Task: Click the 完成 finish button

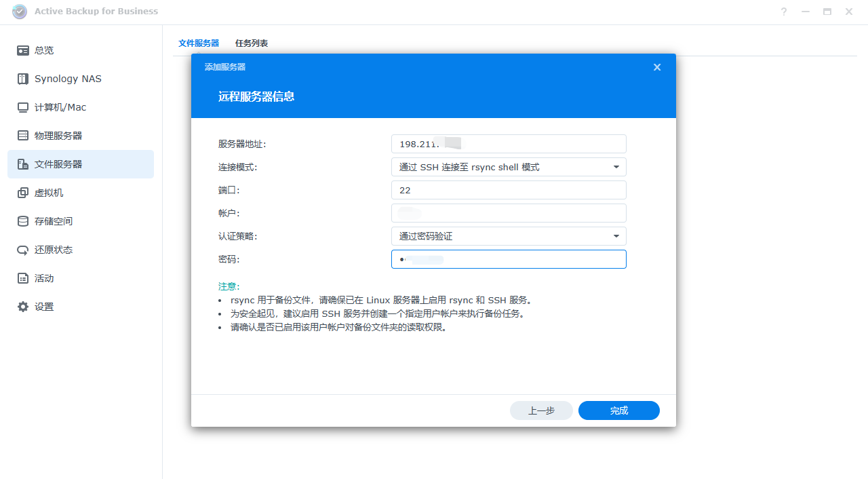Action: (x=618, y=410)
